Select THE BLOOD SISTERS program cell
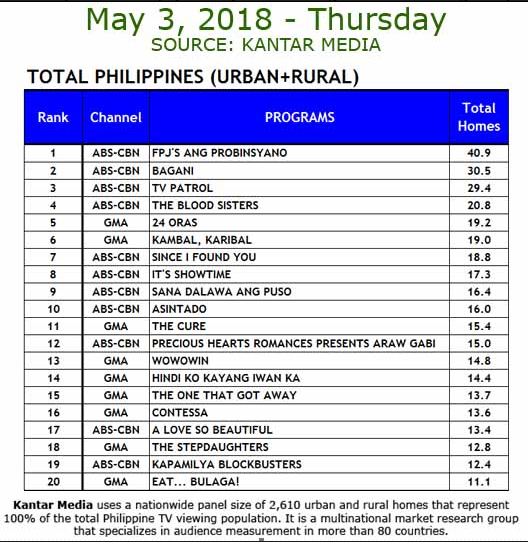Screen dimensions: 528x542 tap(299, 205)
